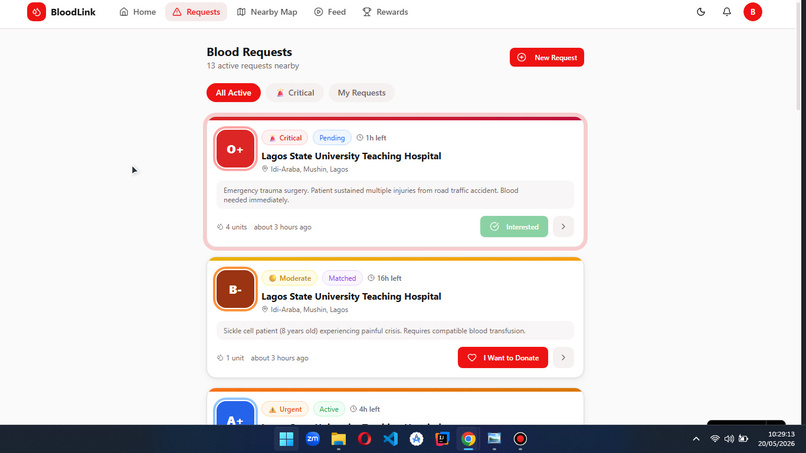Open Zoom from the taskbar
806x453 pixels.
coord(313,439)
